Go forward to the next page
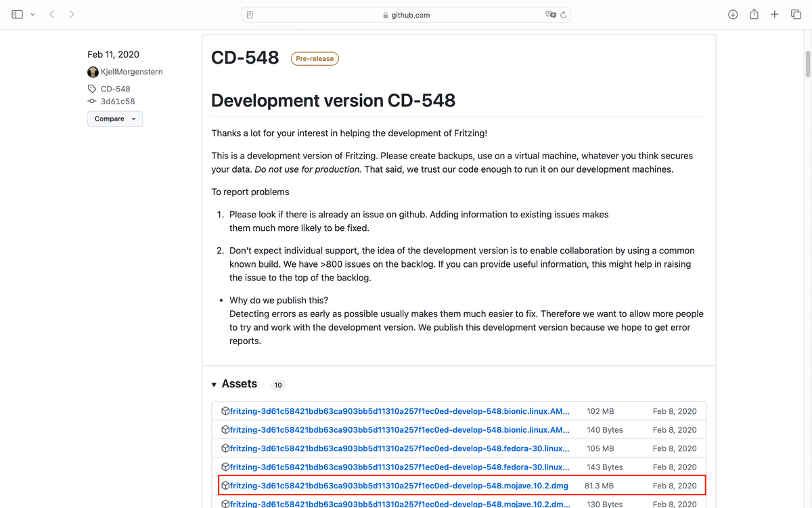The width and height of the screenshot is (812, 508). (72, 14)
